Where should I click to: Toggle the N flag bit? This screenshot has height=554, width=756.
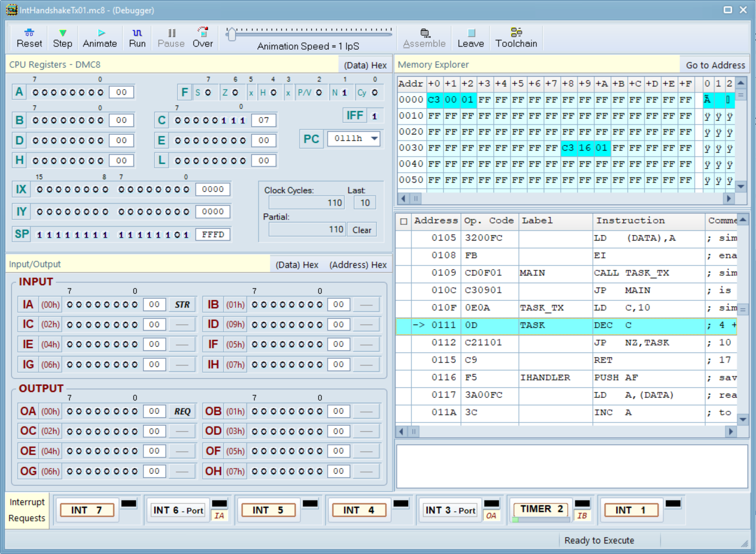tap(345, 93)
